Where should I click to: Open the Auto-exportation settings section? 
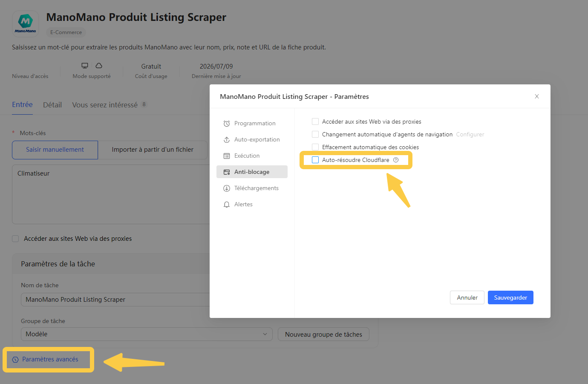pos(252,139)
